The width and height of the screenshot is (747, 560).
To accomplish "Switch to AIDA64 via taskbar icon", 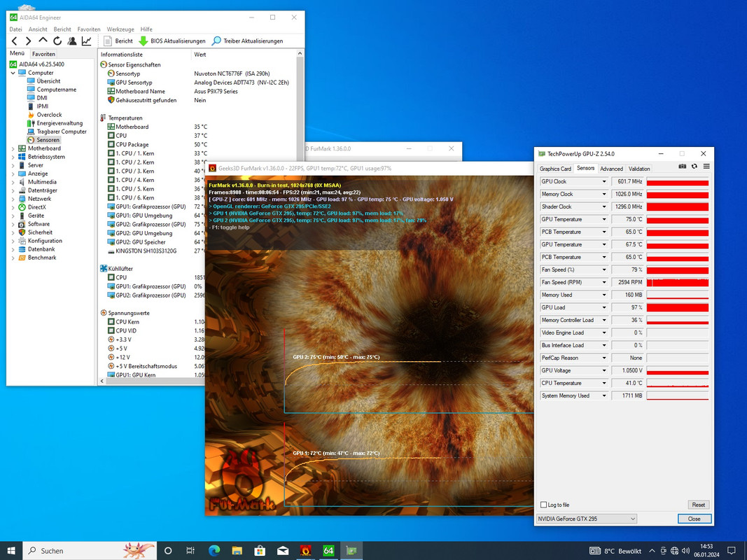I will (328, 551).
